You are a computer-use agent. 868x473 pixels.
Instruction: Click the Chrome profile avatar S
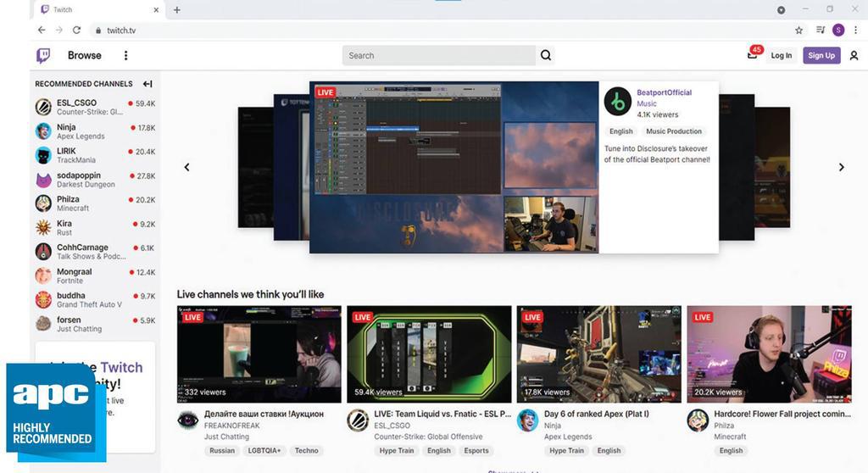click(x=838, y=30)
